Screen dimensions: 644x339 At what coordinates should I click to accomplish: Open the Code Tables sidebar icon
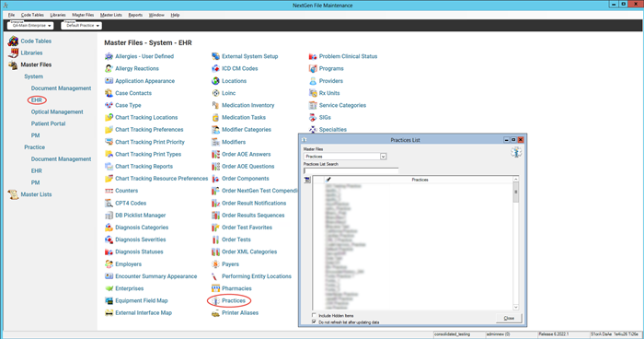(13, 41)
